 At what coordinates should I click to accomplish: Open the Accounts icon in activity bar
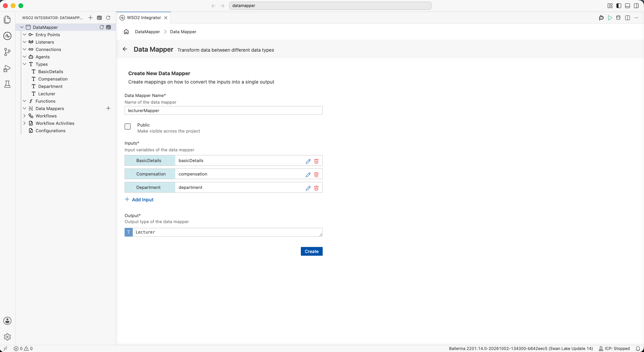click(7, 321)
